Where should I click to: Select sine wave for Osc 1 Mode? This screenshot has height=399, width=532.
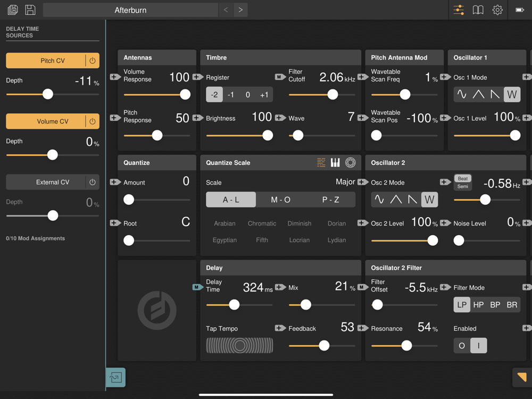[x=462, y=94]
